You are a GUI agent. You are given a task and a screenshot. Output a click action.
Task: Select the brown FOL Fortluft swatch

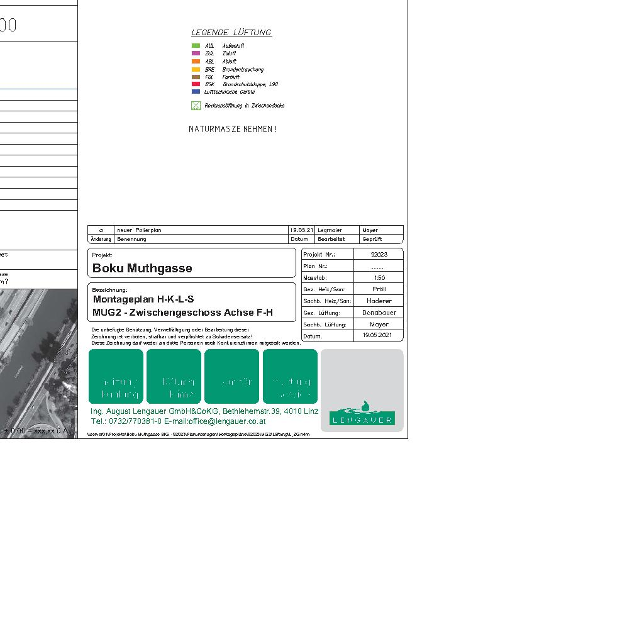point(196,77)
